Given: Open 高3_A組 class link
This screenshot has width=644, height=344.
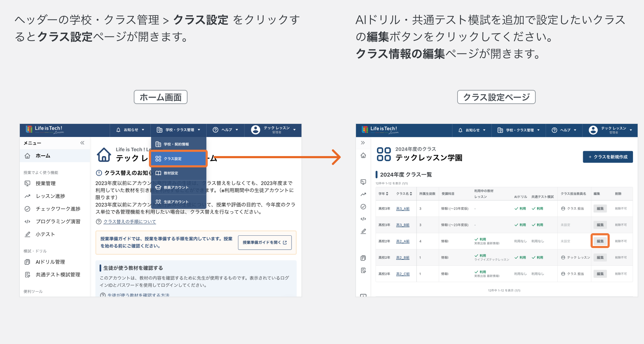Looking at the screenshot, I should pos(403,209).
